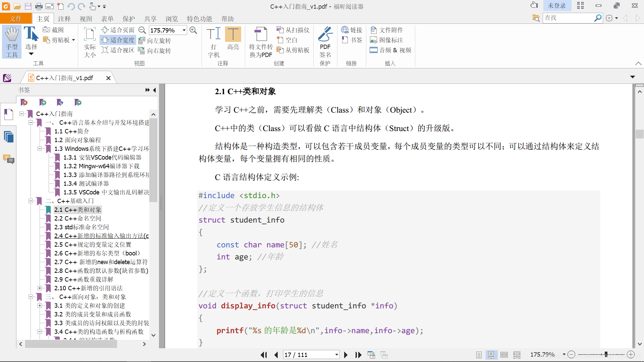The image size is (644, 362).
Task: Select the Hand tool (手型工具)
Action: click(12, 42)
